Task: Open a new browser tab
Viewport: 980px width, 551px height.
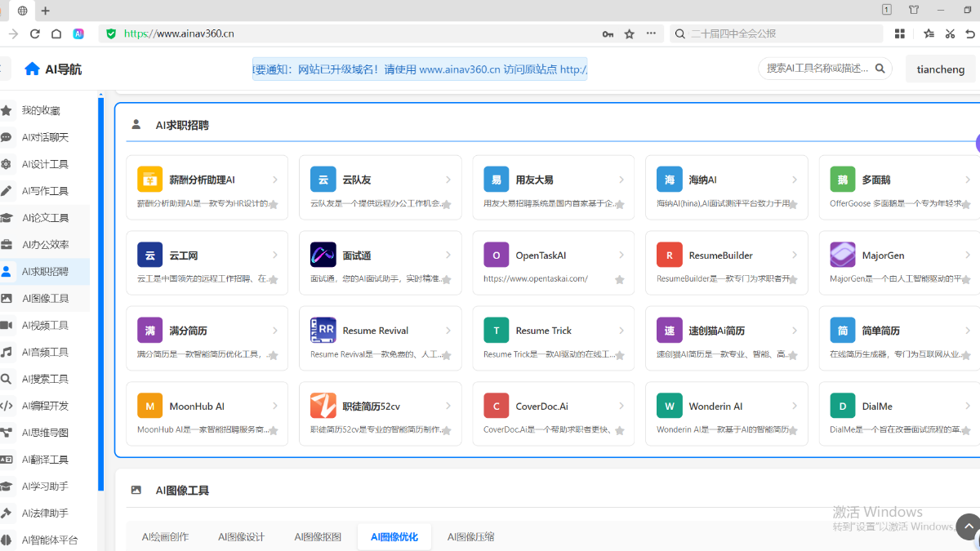Action: click(46, 11)
